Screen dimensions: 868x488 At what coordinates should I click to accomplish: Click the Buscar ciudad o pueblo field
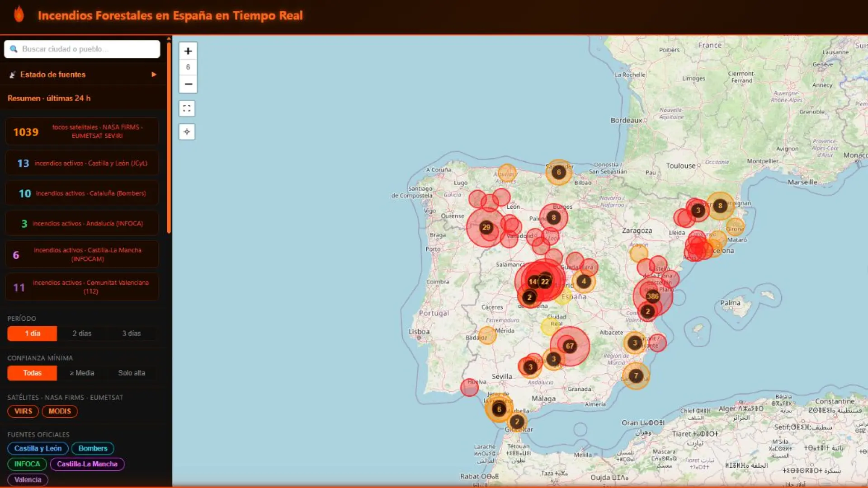click(82, 49)
